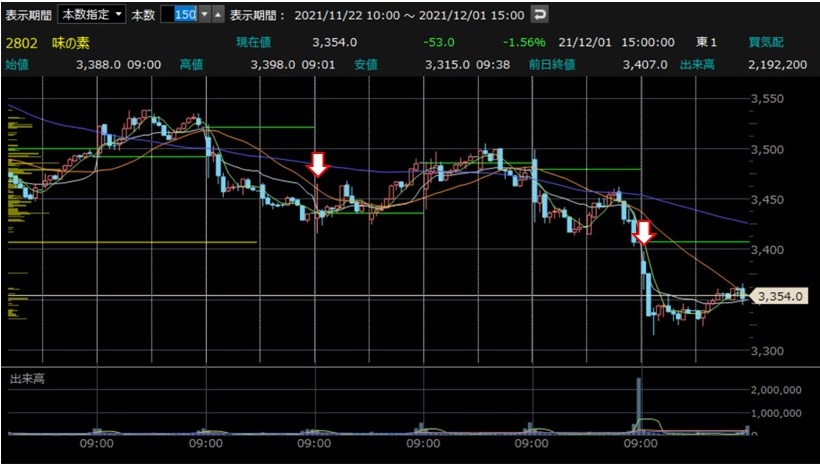Click the 買気配 label
The height and width of the screenshot is (469, 820).
point(766,42)
